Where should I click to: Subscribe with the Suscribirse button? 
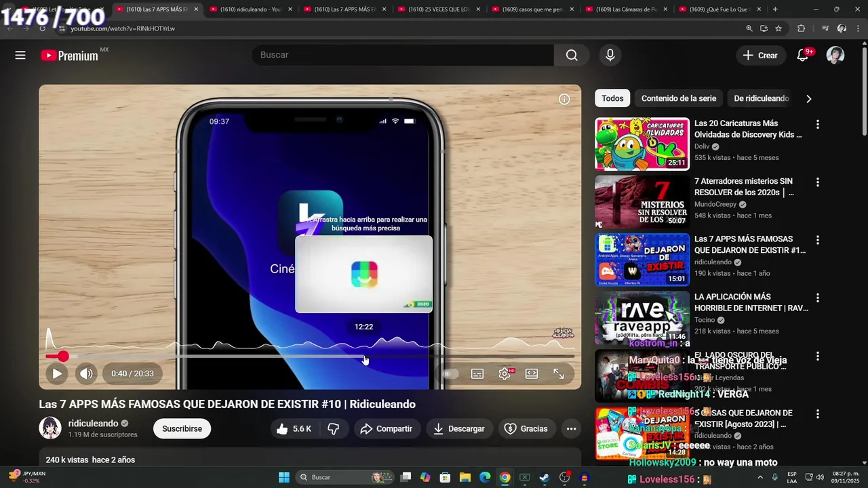click(182, 429)
